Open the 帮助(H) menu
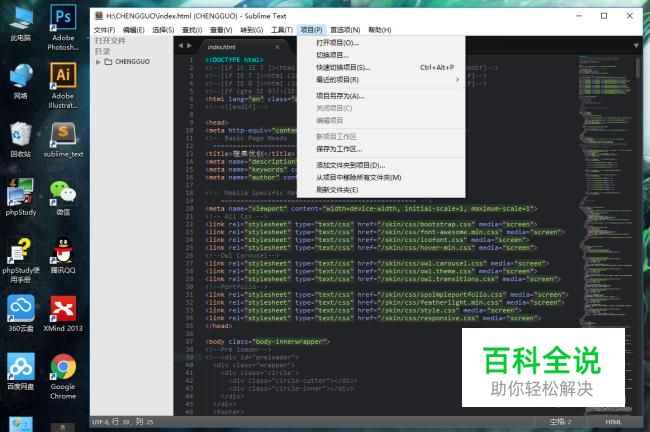 [x=380, y=30]
